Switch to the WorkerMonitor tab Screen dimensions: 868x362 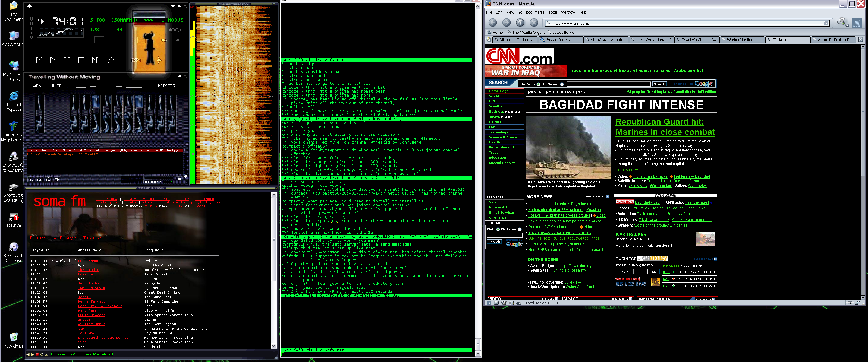click(x=739, y=40)
